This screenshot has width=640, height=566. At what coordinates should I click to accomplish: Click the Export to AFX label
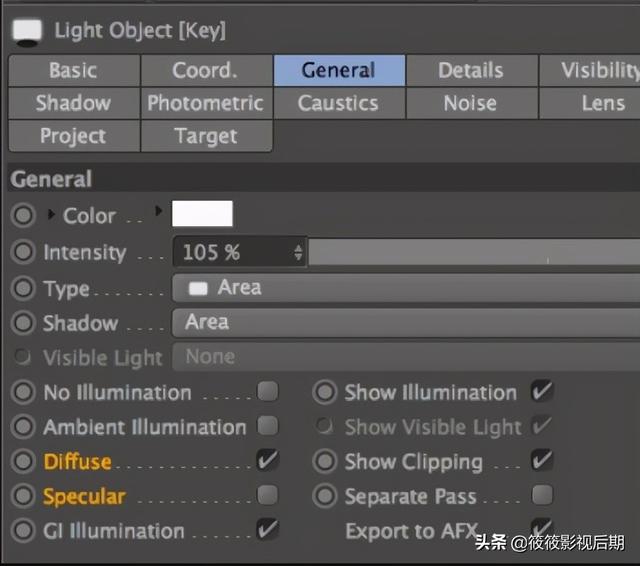(411, 531)
